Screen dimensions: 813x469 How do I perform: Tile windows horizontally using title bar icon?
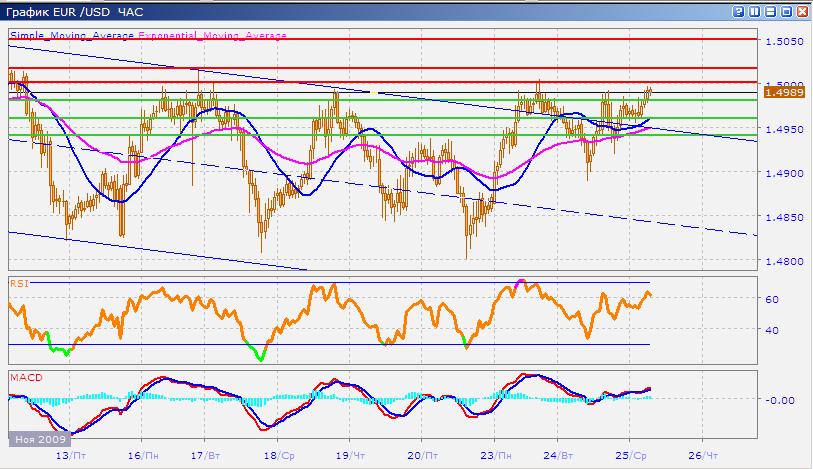point(770,11)
